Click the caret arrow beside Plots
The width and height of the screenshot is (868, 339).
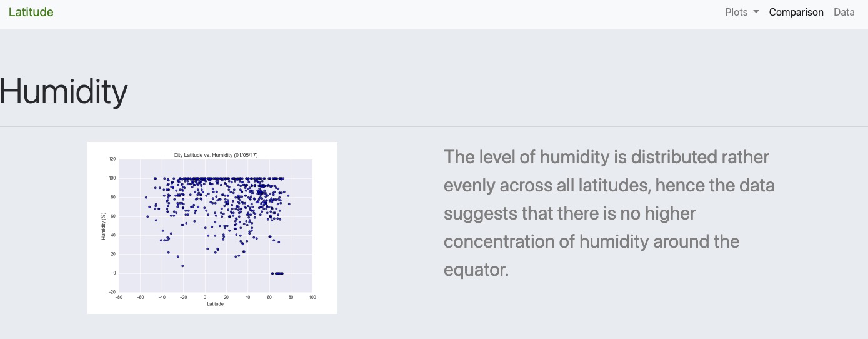pos(756,13)
